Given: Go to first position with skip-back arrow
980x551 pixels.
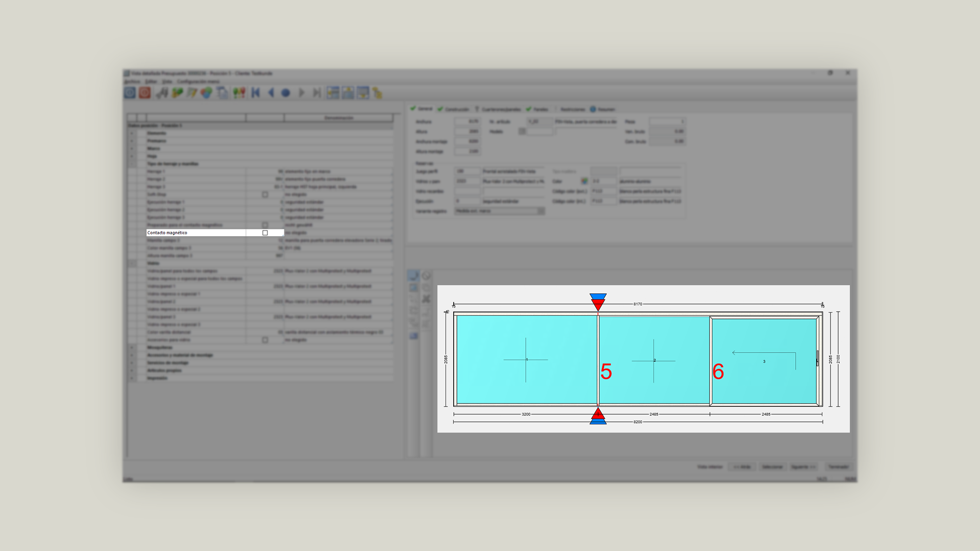Looking at the screenshot, I should click(x=256, y=93).
